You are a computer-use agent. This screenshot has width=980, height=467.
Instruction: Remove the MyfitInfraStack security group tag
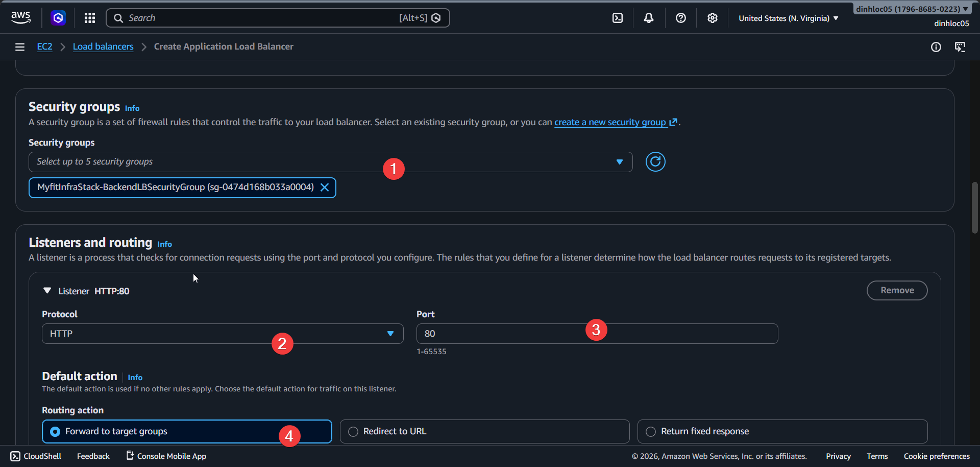[x=325, y=187]
